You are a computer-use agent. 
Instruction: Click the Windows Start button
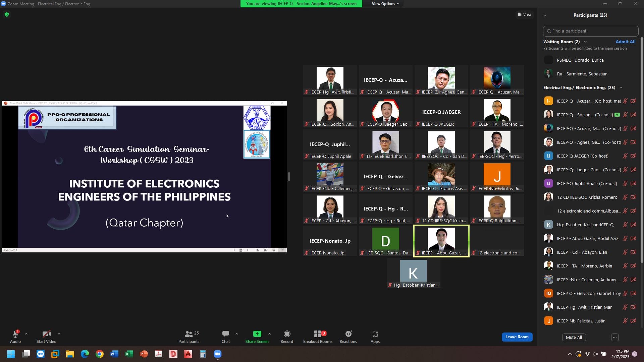point(11,354)
